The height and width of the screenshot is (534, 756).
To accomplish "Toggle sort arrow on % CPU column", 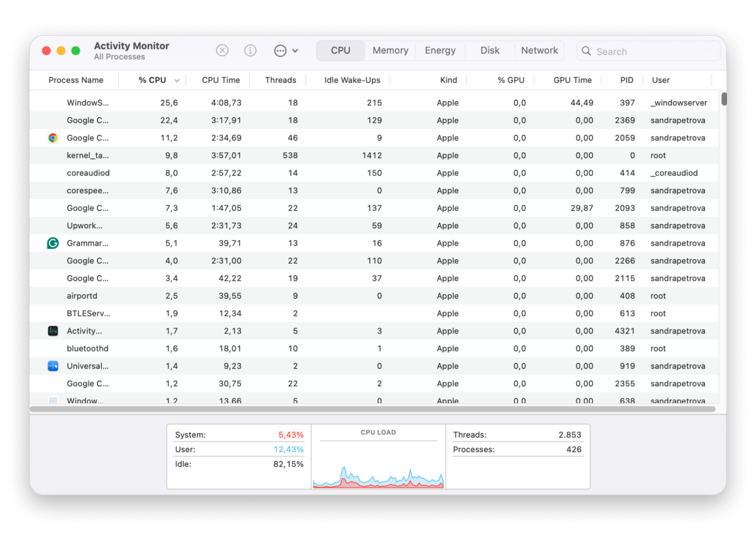I will 177,80.
